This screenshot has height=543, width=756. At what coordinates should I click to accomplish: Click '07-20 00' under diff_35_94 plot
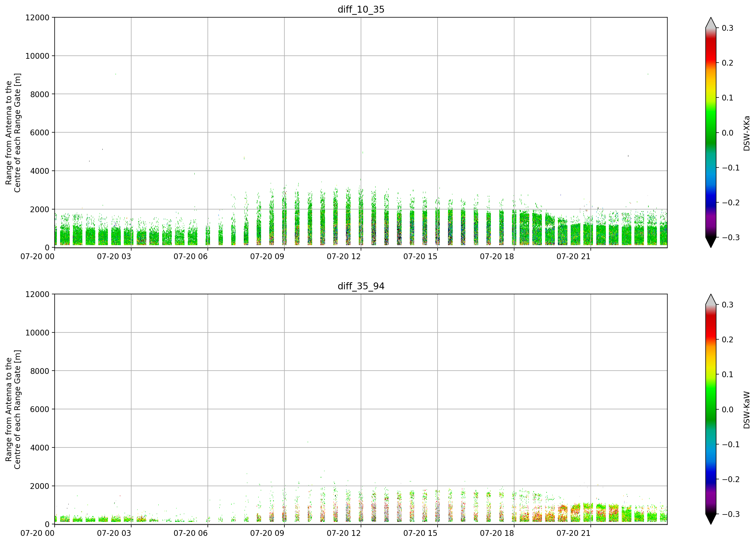click(37, 533)
